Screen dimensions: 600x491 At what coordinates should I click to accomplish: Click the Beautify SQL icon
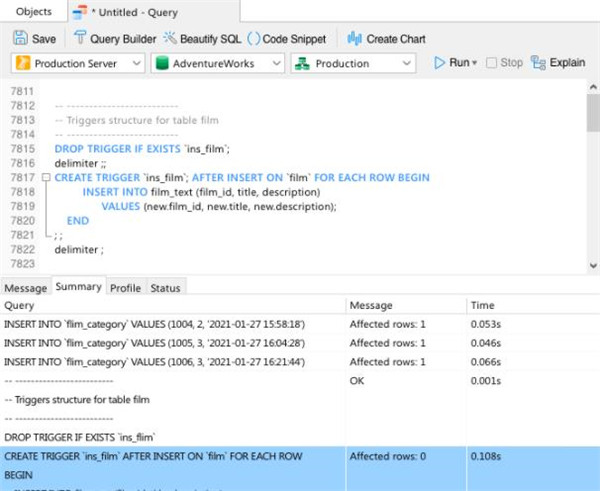pos(171,38)
